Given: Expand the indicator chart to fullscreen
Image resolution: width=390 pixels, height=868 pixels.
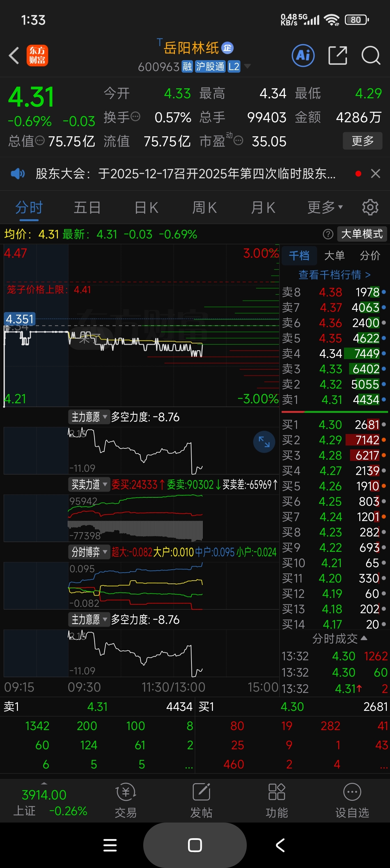Looking at the screenshot, I should (x=264, y=442).
